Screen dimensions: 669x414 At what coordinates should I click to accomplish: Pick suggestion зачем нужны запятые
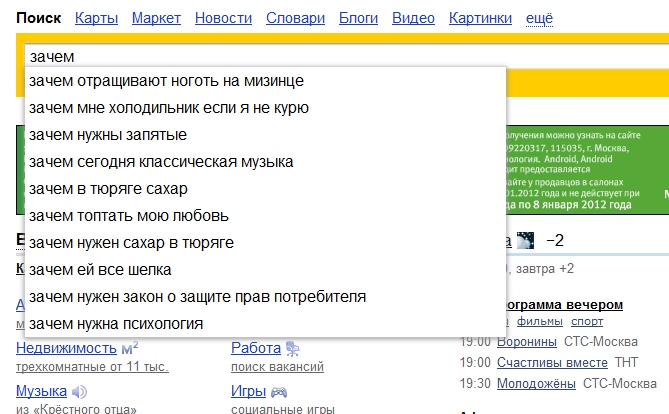click(265, 135)
